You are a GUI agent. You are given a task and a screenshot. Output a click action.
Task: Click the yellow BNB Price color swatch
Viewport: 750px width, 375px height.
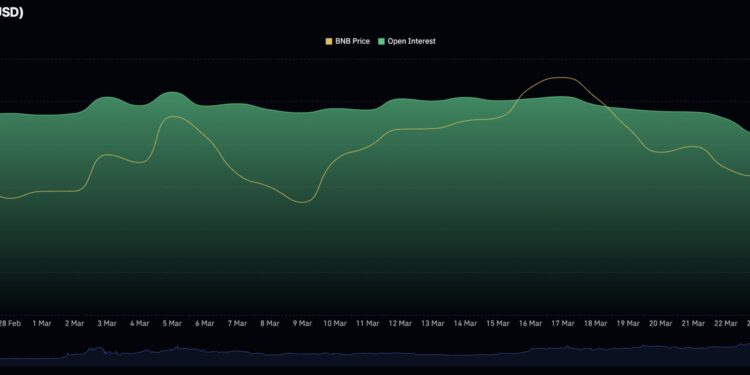[329, 41]
